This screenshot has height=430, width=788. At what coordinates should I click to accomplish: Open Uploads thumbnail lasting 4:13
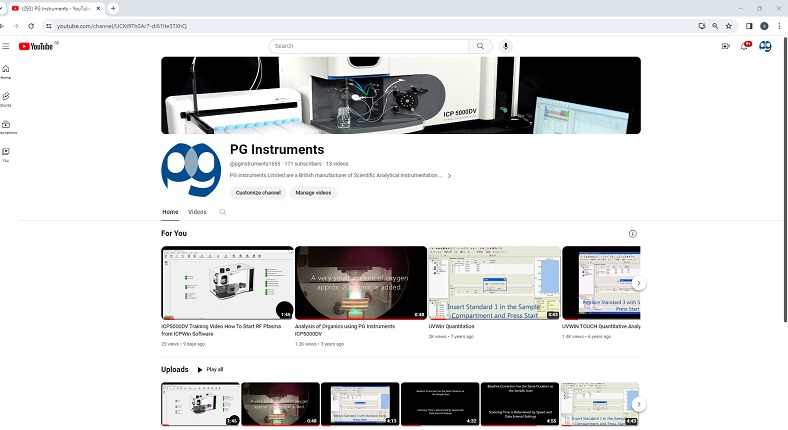tap(360, 404)
